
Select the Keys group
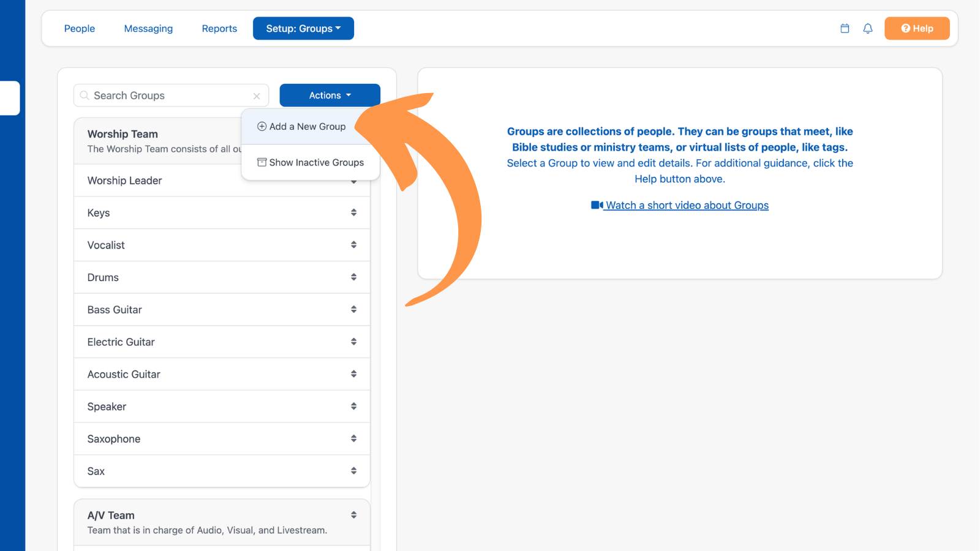pos(222,212)
